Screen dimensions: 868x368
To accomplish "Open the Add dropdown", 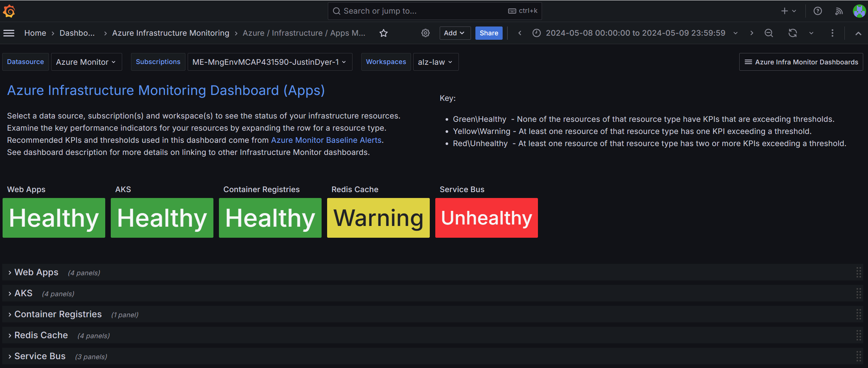I will [455, 33].
